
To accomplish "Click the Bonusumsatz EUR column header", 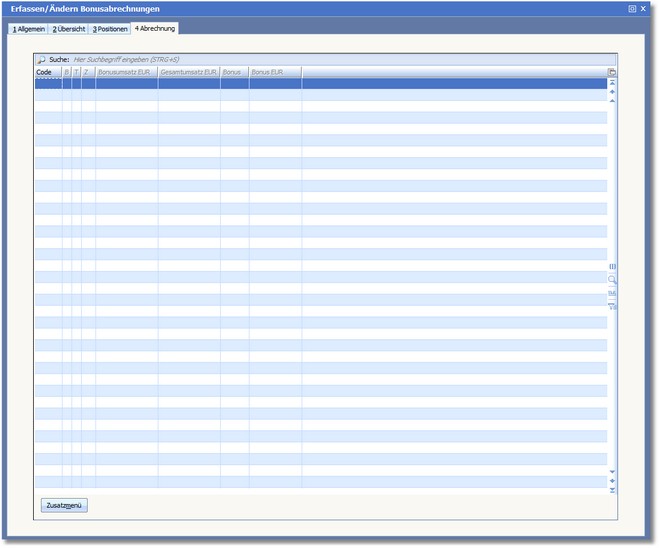I will [x=126, y=73].
